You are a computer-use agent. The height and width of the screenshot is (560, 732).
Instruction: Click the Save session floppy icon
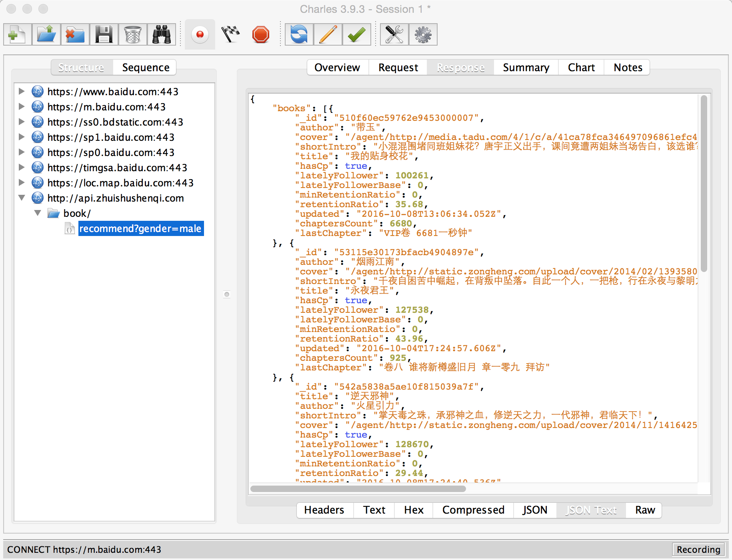tap(104, 35)
